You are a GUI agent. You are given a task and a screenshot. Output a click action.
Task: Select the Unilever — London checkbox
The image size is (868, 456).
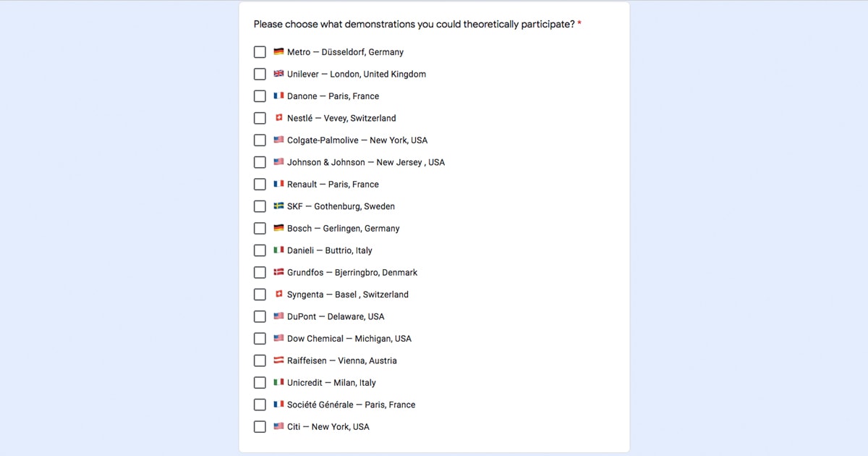[260, 74]
